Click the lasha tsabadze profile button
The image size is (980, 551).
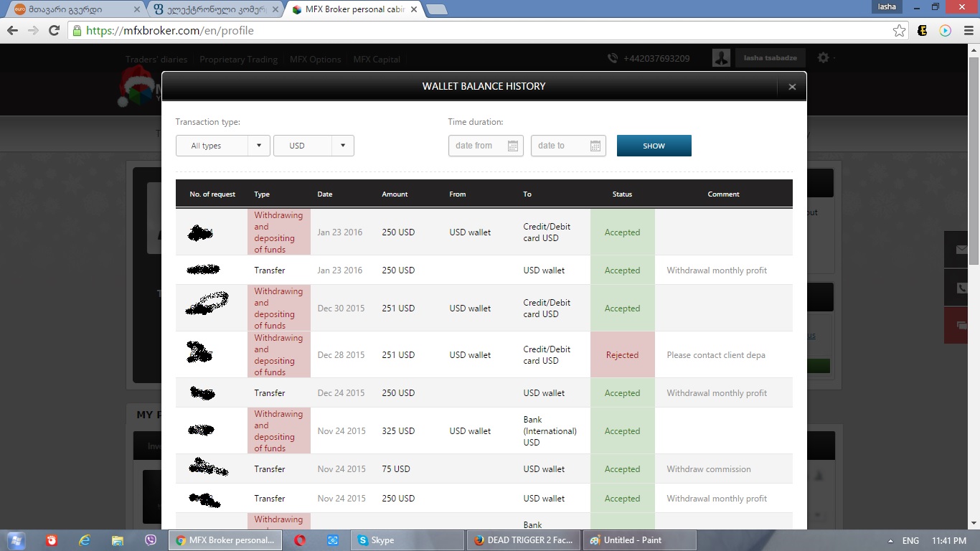[x=771, y=58]
